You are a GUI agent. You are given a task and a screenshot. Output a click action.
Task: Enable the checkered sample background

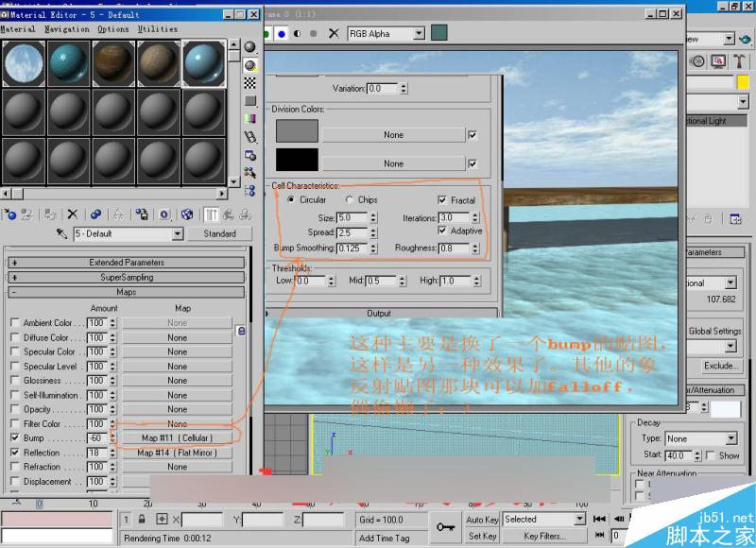(x=249, y=81)
